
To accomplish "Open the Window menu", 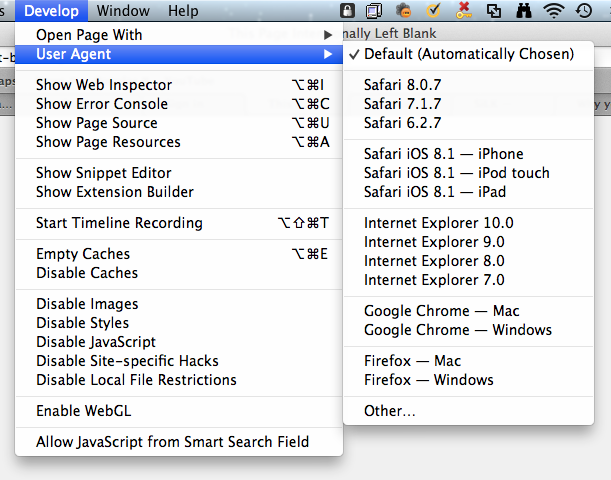I will tap(123, 11).
